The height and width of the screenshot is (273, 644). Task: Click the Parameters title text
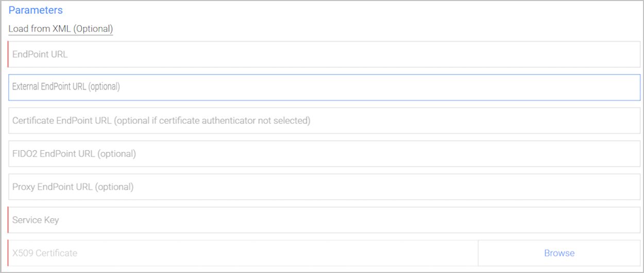click(x=36, y=10)
